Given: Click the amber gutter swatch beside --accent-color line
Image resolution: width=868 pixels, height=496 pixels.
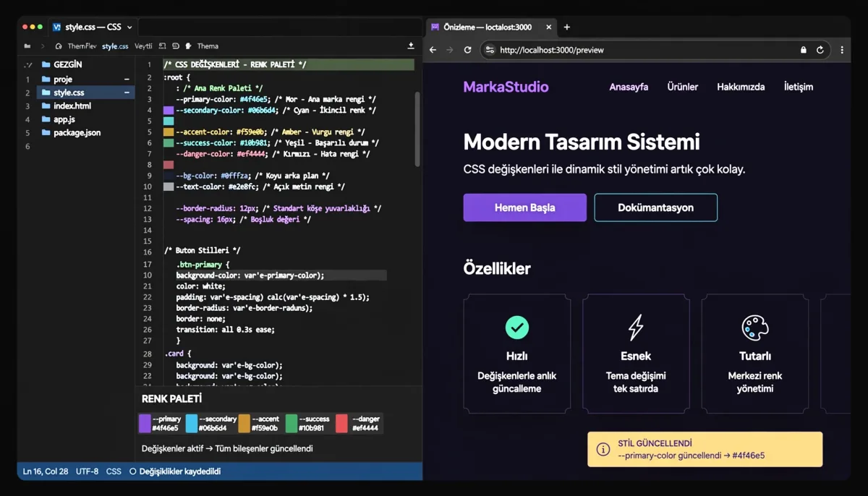Looking at the screenshot, I should point(169,132).
